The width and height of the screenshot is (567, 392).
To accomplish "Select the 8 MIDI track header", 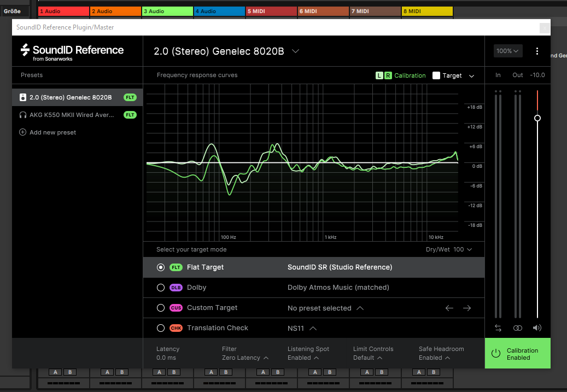I will click(x=427, y=11).
